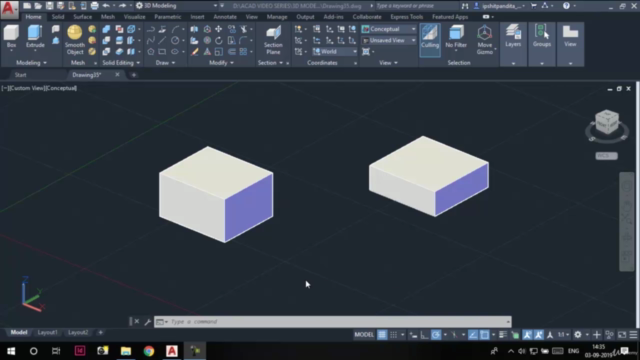The height and width of the screenshot is (360, 640).
Task: Toggle the Culling selection button
Action: click(x=430, y=40)
